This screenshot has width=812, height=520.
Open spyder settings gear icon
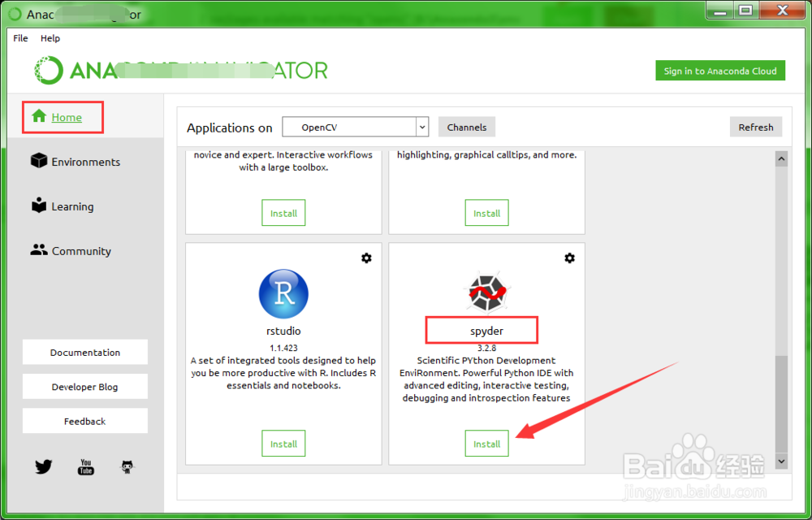tap(570, 258)
